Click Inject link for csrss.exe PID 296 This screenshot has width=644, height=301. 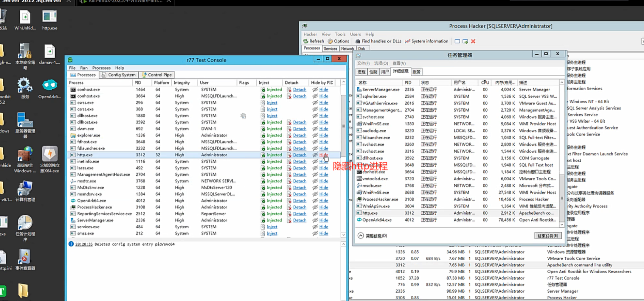coord(272,103)
